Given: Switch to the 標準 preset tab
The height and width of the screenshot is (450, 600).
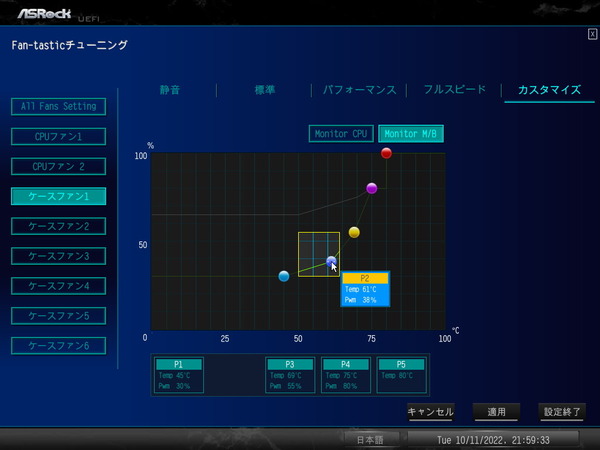Looking at the screenshot, I should (265, 90).
